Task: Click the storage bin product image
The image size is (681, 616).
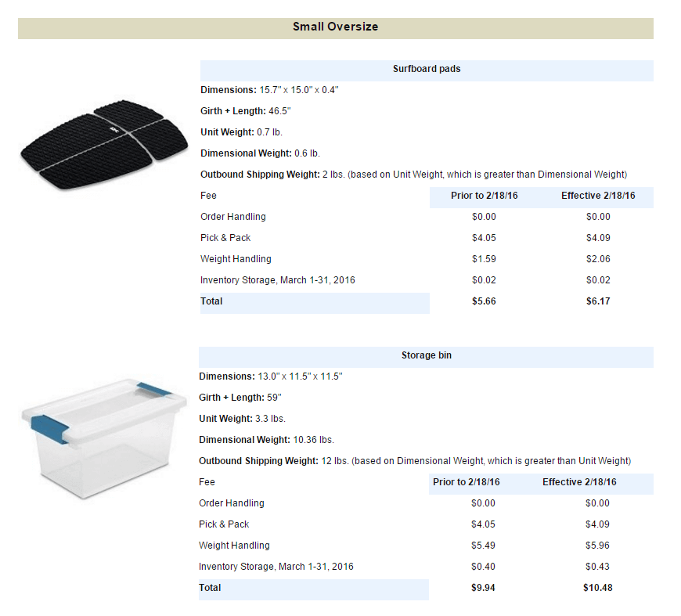Action: 104,440
